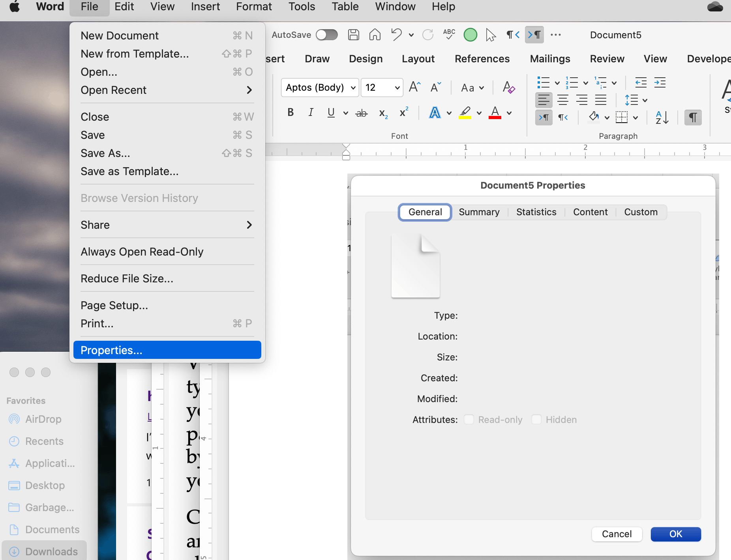This screenshot has height=560, width=731.
Task: Click the Bold formatting icon
Action: pyautogui.click(x=291, y=112)
